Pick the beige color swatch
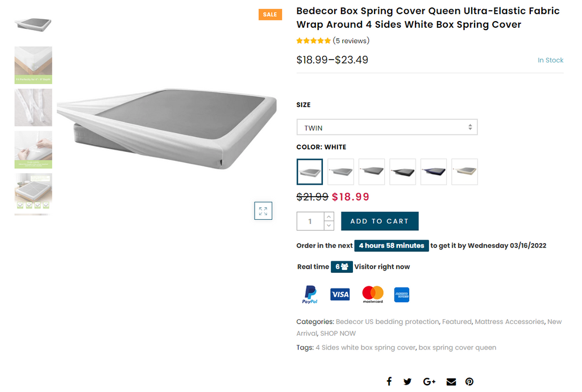 [464, 172]
